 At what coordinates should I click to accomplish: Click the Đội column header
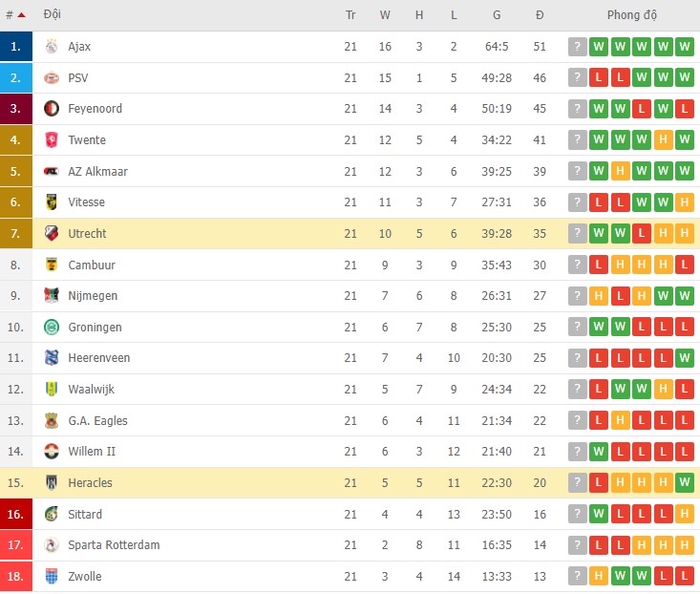[53, 15]
